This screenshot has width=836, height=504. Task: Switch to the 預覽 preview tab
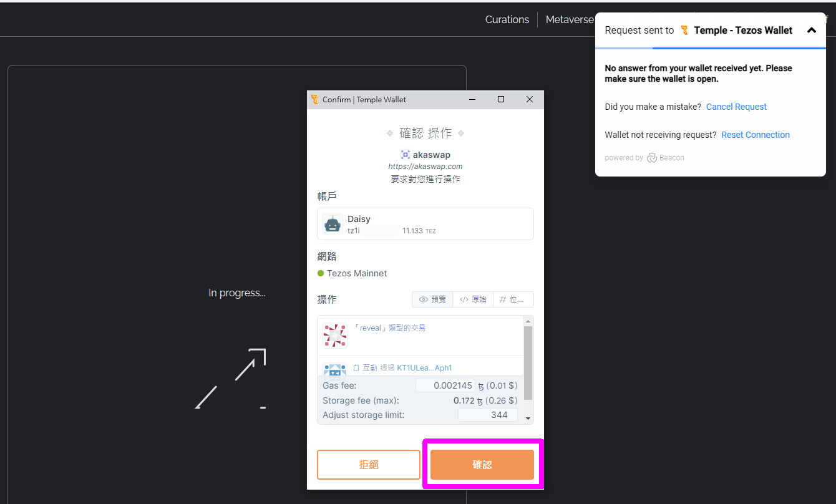(432, 299)
